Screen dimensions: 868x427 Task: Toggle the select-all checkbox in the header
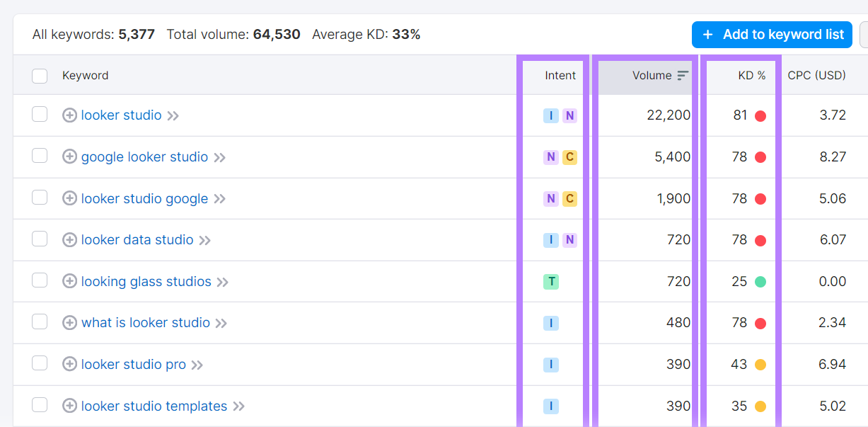tap(39, 75)
